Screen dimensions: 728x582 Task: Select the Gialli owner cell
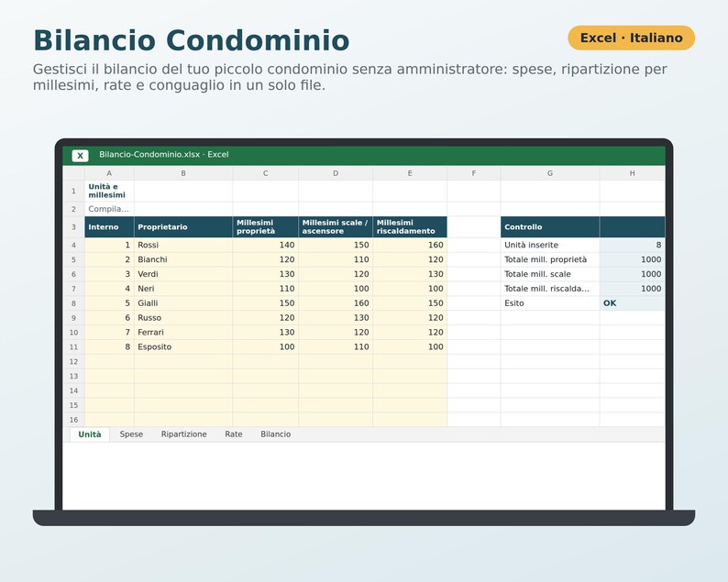183,303
